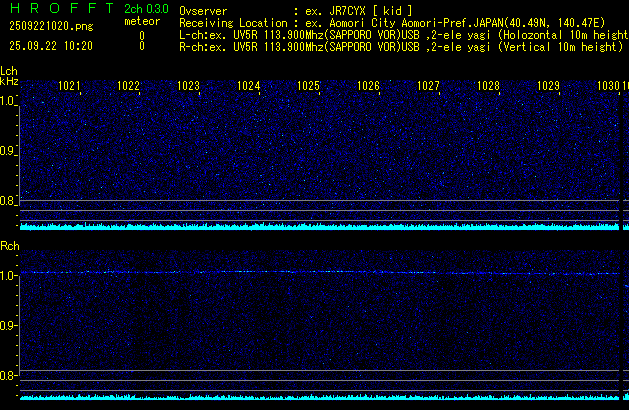The image size is (629, 410).
Task: Click the 1027 time marker
Action: tap(428, 87)
